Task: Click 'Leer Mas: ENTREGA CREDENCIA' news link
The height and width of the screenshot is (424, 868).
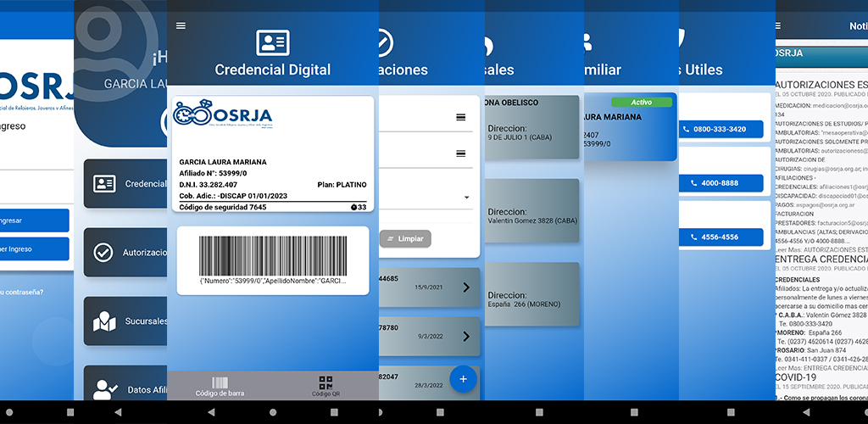Action: click(821, 367)
